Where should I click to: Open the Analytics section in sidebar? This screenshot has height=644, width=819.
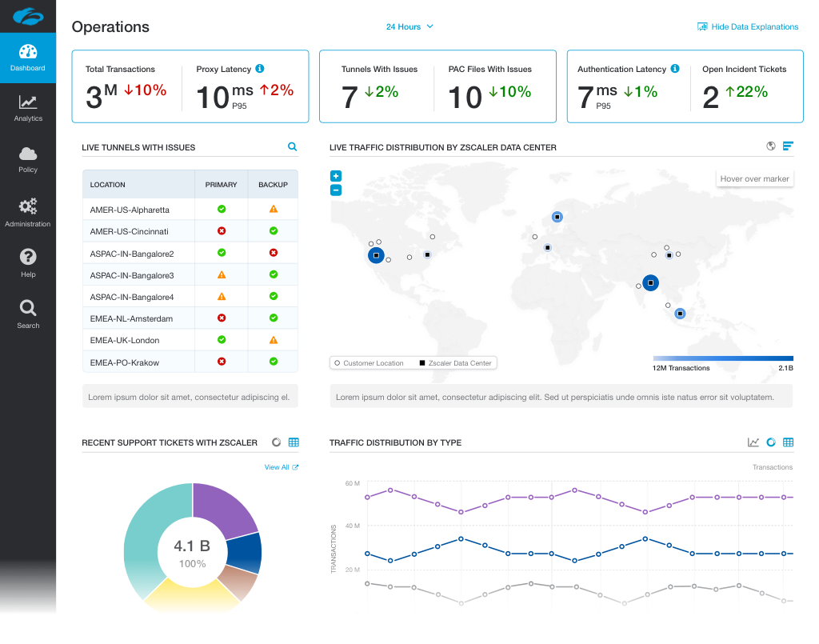(x=28, y=108)
